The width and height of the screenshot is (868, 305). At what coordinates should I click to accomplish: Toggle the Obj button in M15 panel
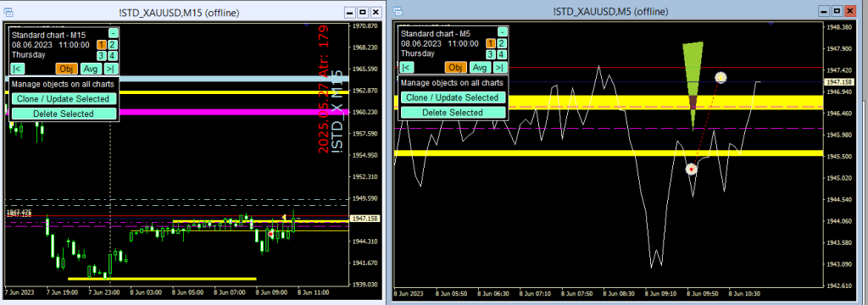point(66,69)
